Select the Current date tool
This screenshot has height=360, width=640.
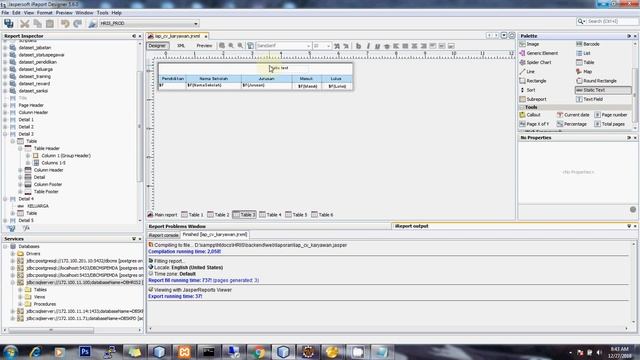pos(573,115)
